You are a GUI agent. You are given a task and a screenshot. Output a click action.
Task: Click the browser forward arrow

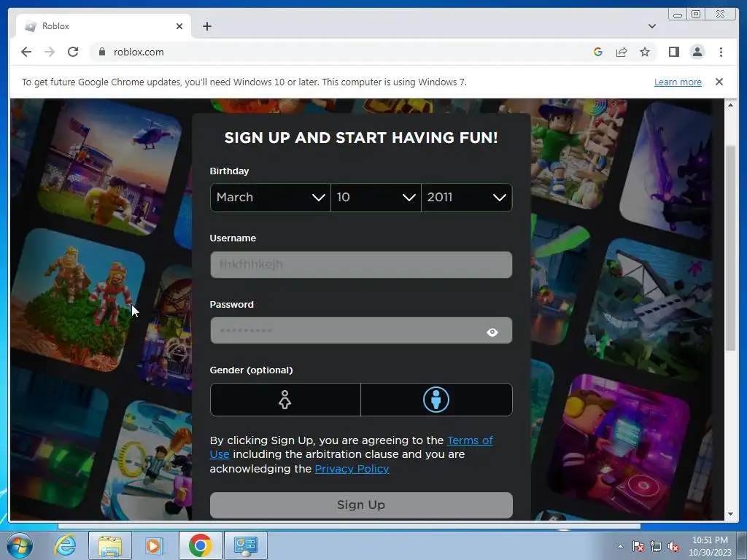[50, 52]
